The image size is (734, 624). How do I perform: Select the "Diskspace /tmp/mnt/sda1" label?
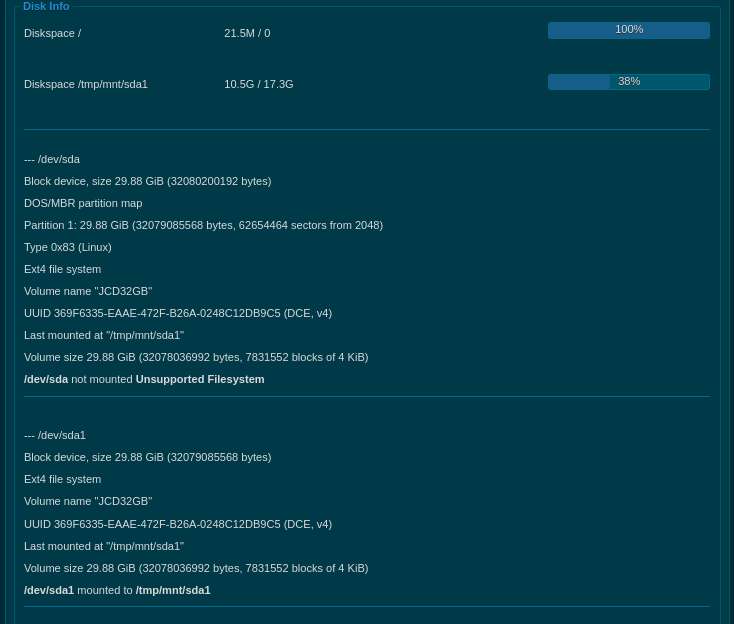(x=86, y=84)
